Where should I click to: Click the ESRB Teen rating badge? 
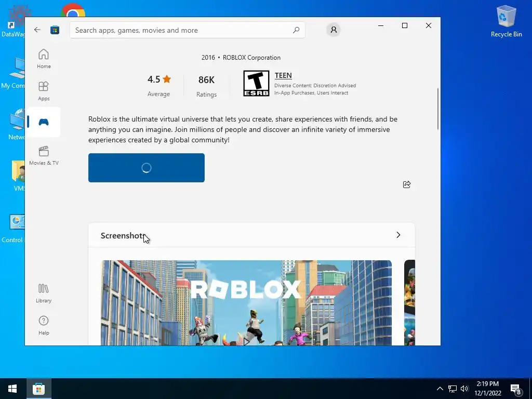256,83
